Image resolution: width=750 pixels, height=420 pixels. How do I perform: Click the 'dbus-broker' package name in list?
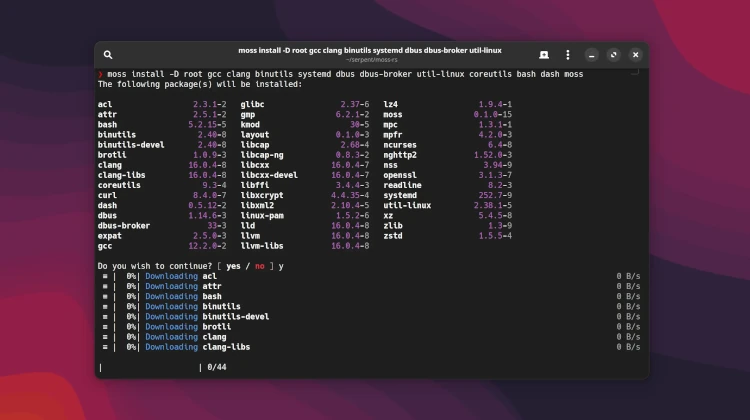(x=123, y=225)
